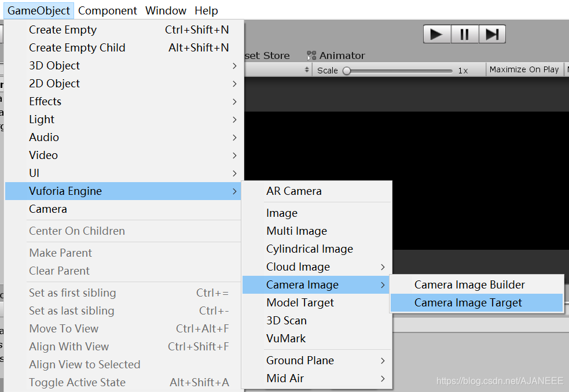The image size is (569, 392).
Task: Expand the 2D Object submenu
Action: click(x=123, y=83)
